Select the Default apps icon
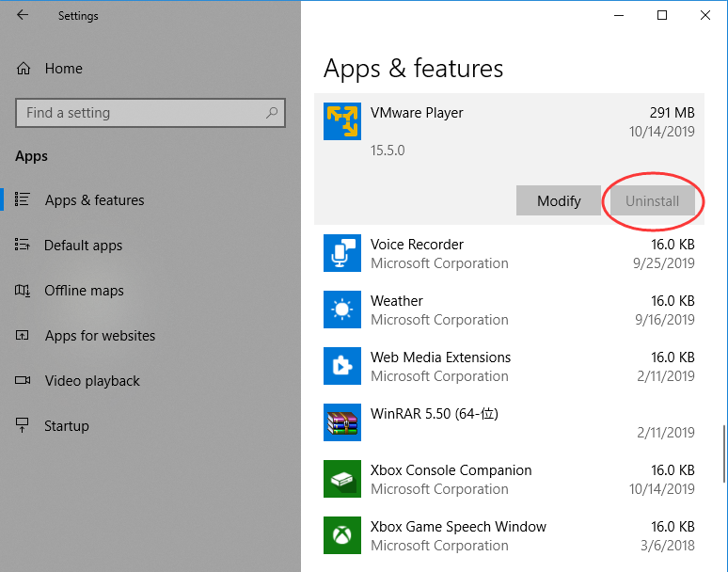Screen dimensions: 728x572 tap(22, 245)
